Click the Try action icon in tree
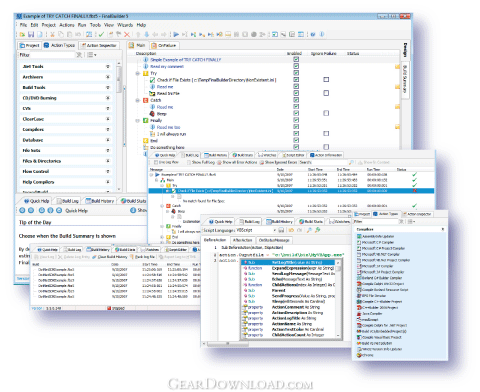480x392 pixels. point(146,73)
